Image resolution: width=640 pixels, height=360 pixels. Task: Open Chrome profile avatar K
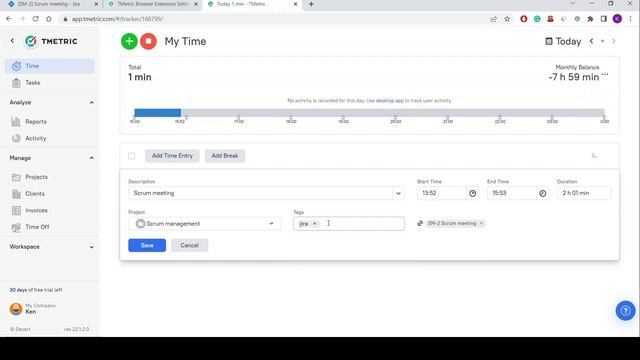pos(617,19)
